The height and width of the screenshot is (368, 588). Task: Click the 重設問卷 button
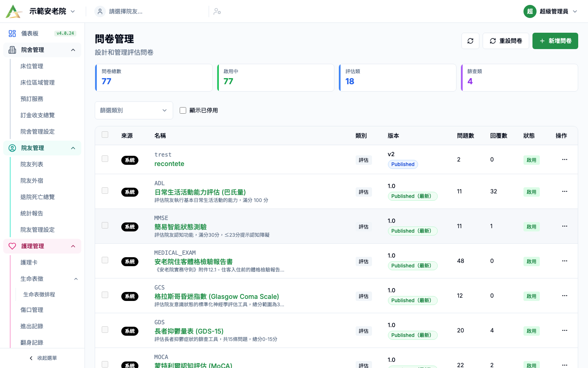click(x=506, y=41)
